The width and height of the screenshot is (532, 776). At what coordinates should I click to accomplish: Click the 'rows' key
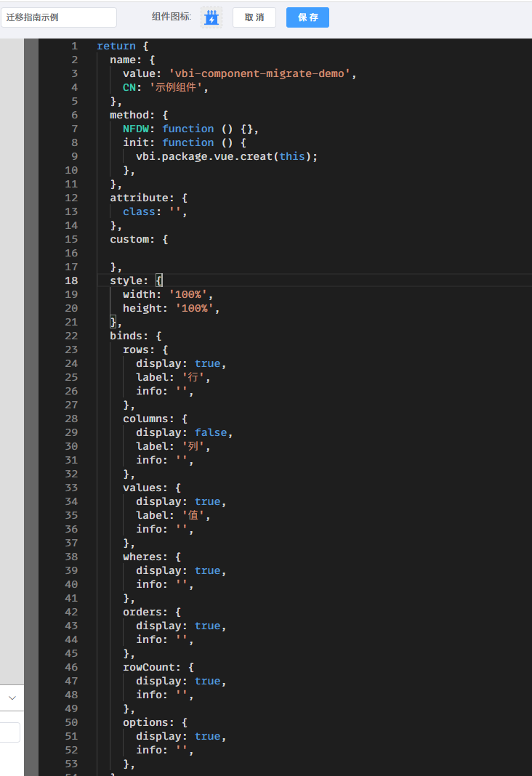(x=136, y=350)
